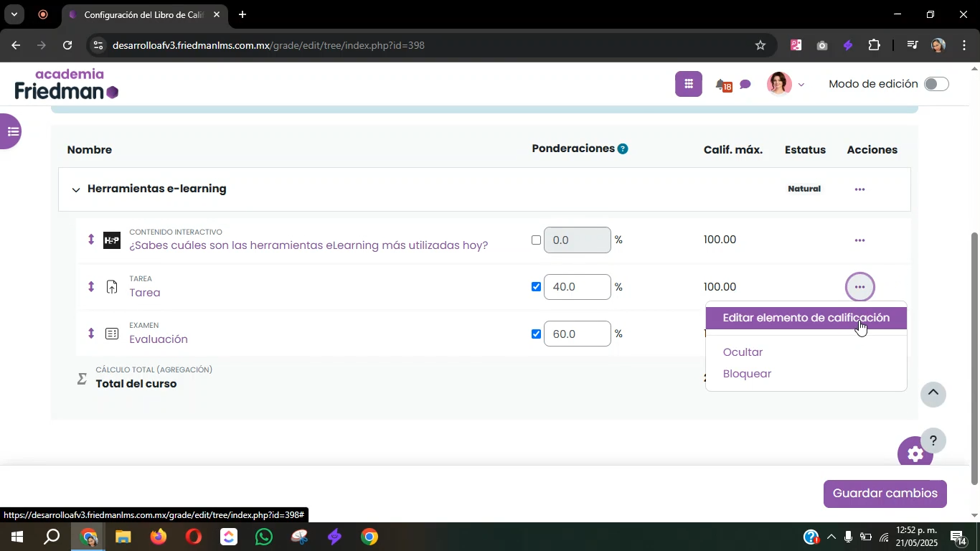Screen dimensions: 980x551
Task: Select Bloquear from the actions menu
Action: (747, 374)
